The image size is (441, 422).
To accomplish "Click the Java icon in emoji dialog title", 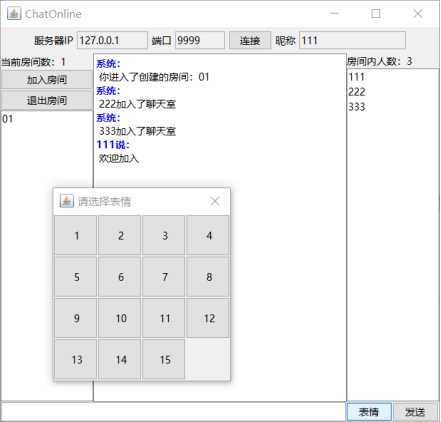I will 67,201.
